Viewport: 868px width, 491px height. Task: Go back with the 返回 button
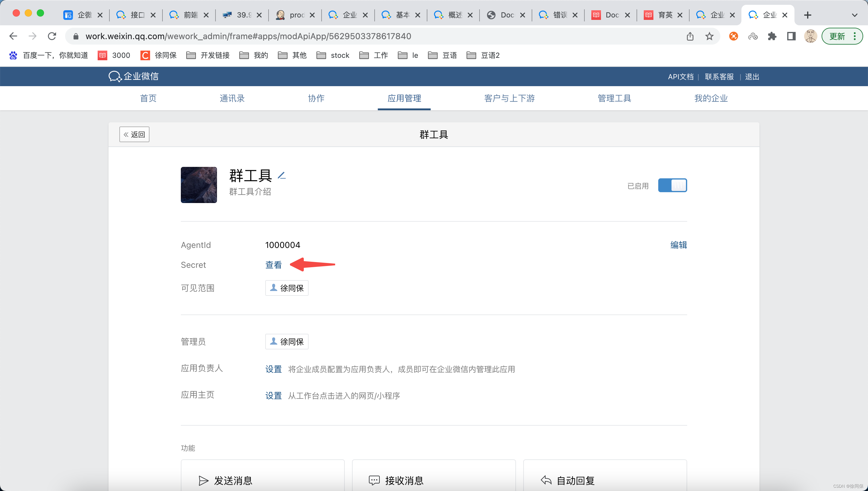134,135
